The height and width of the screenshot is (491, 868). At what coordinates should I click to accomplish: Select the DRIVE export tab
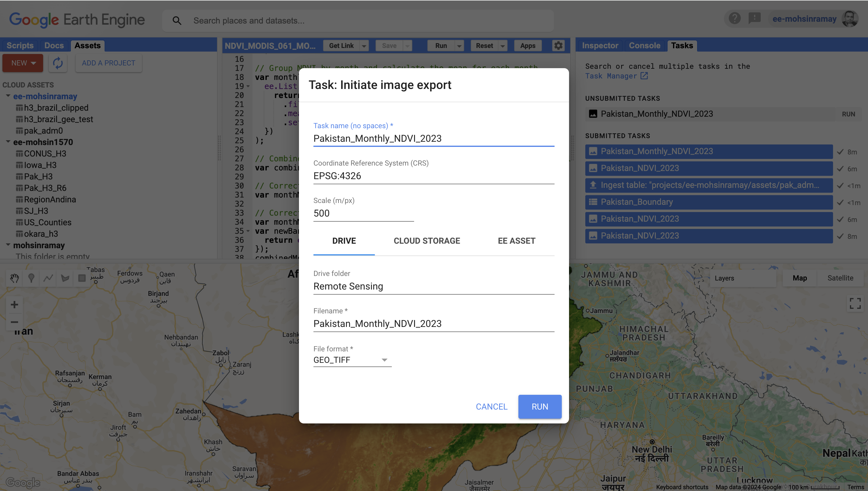(x=344, y=241)
